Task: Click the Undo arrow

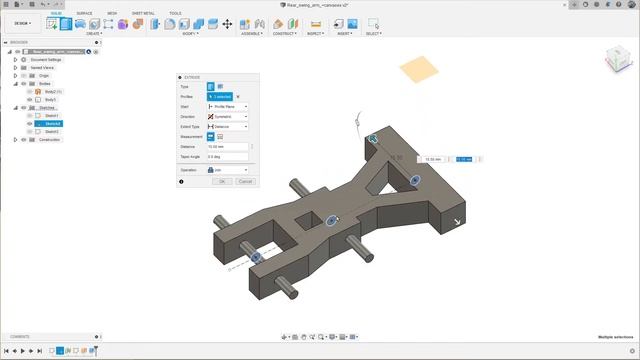Action: pyautogui.click(x=43, y=4)
